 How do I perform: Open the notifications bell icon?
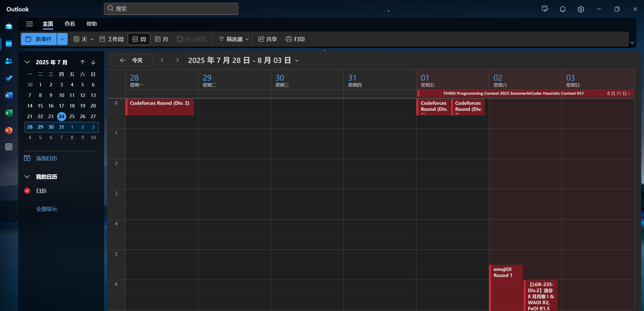pos(562,9)
